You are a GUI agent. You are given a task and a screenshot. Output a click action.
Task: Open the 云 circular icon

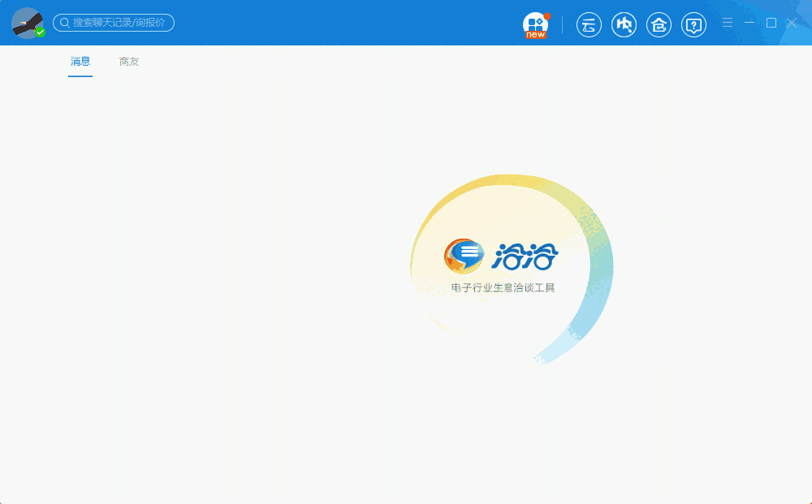tap(589, 24)
